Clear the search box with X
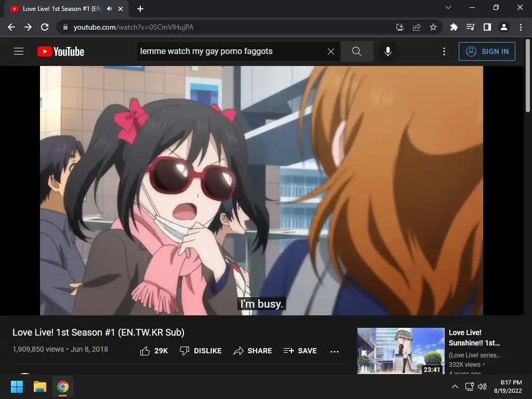The height and width of the screenshot is (399, 532). (x=331, y=51)
